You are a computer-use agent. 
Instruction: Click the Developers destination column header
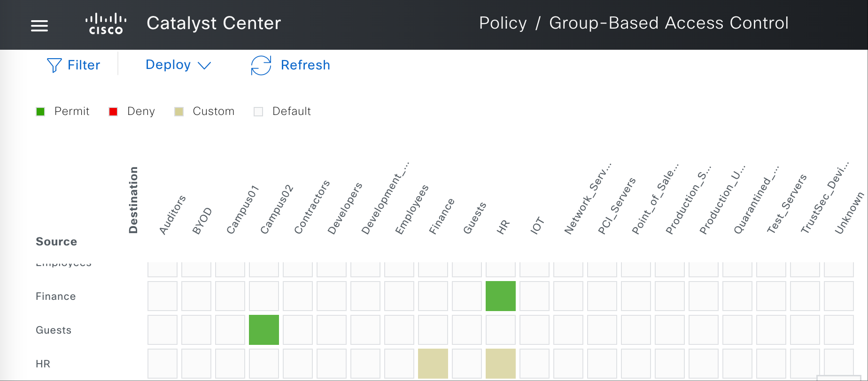(345, 208)
